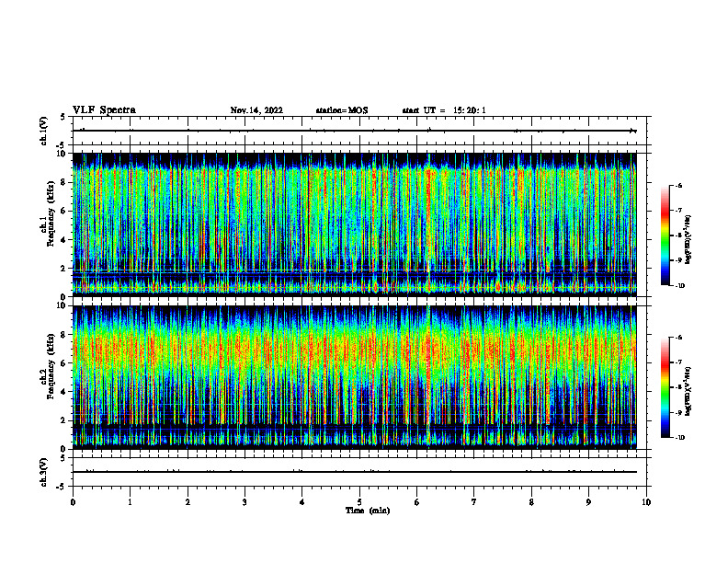
Task: Click the ch.2 spectrogram color scale bar
Action: (665, 387)
